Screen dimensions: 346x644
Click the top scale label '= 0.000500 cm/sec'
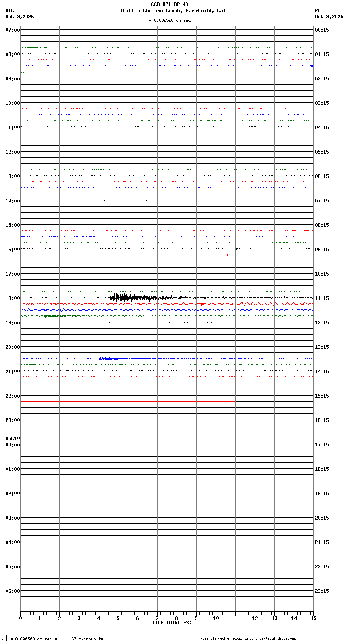[170, 20]
